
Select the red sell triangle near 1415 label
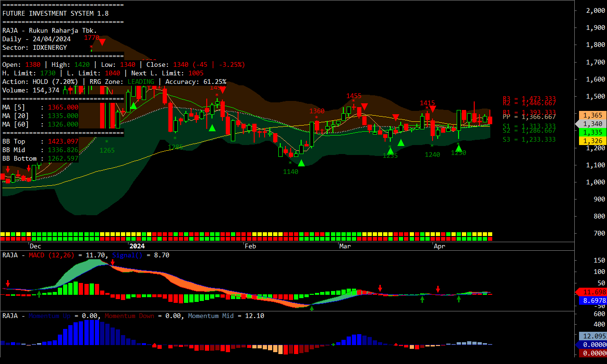[432, 109]
